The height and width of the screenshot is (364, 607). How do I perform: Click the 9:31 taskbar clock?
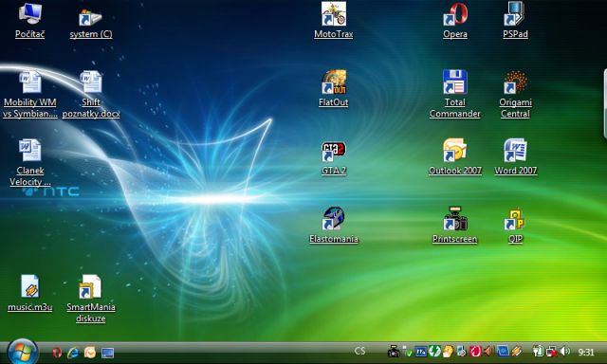pyautogui.click(x=586, y=352)
